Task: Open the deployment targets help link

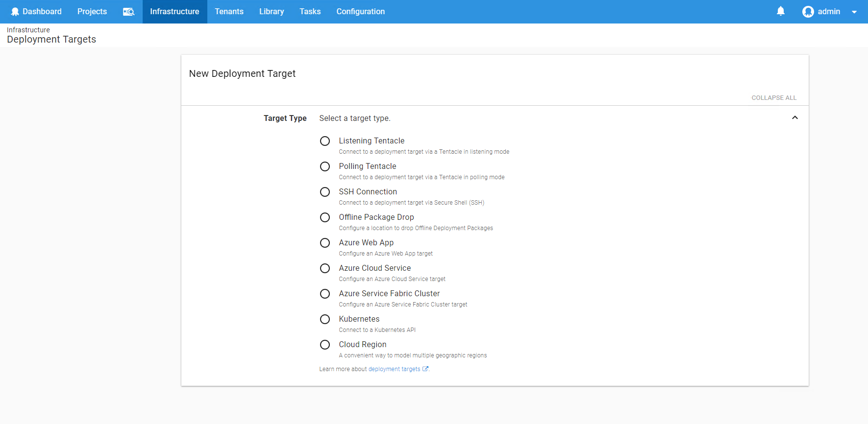Action: coord(394,369)
